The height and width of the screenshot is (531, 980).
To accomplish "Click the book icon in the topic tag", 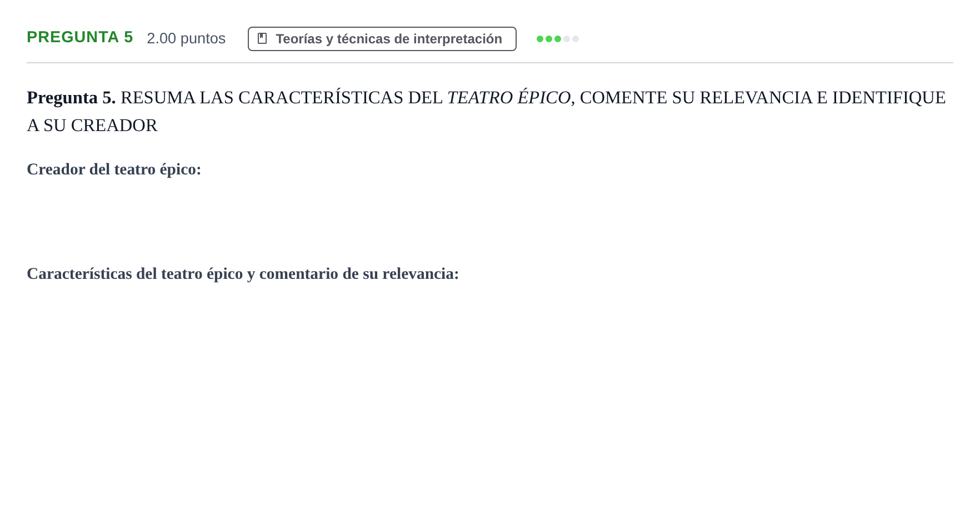I will point(263,38).
